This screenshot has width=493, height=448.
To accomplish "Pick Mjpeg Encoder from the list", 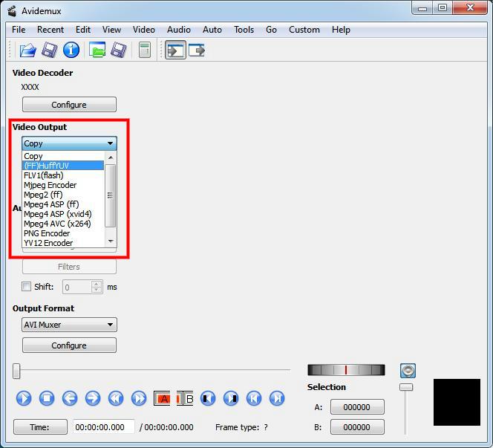I will coord(63,185).
